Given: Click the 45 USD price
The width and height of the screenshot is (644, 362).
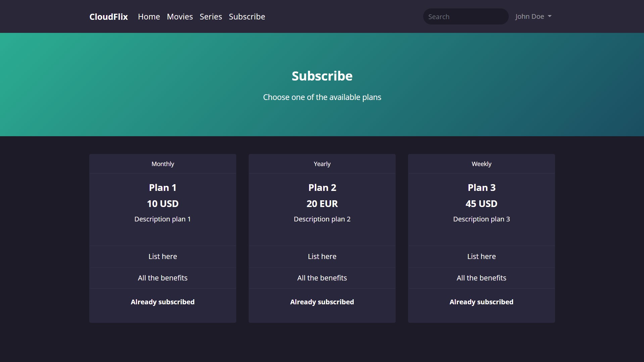Looking at the screenshot, I should pos(482,204).
